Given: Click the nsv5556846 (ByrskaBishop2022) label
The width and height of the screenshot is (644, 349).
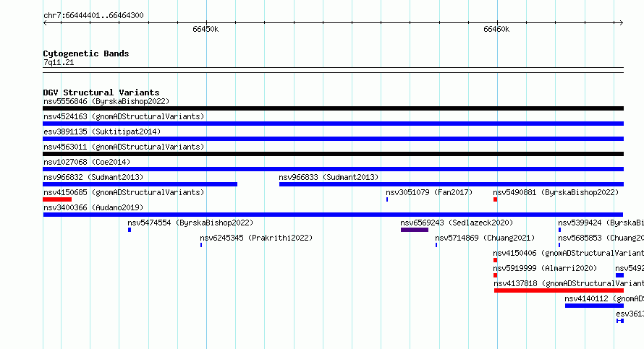Looking at the screenshot, I should 106,101.
